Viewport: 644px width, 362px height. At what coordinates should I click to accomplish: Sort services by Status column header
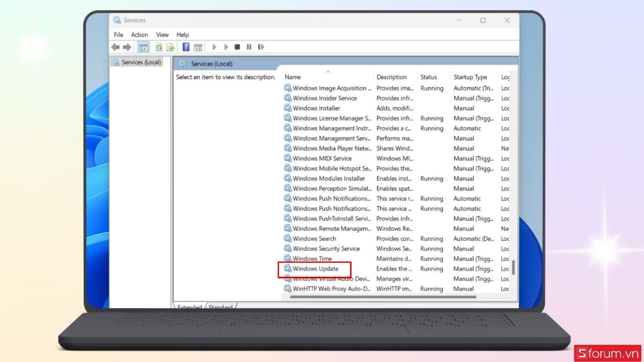coord(429,77)
